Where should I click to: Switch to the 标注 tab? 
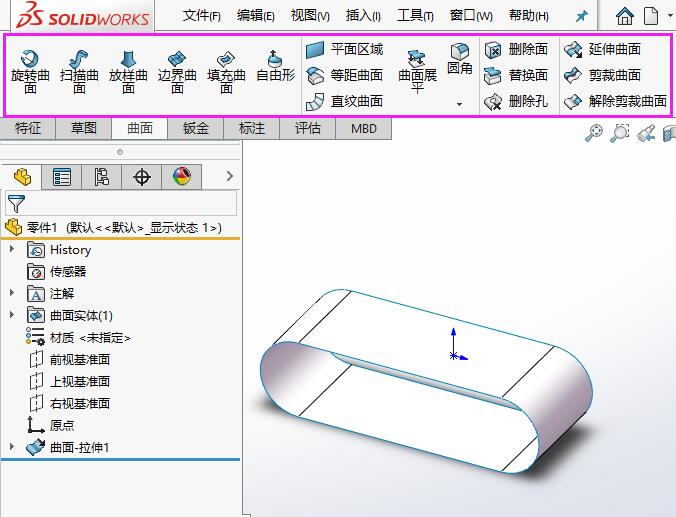point(252,128)
